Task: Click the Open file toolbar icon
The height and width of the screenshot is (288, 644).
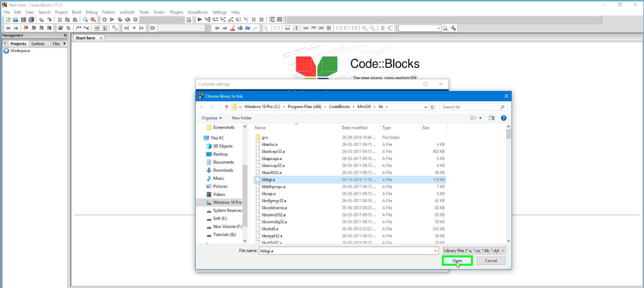Action: pyautogui.click(x=16, y=20)
